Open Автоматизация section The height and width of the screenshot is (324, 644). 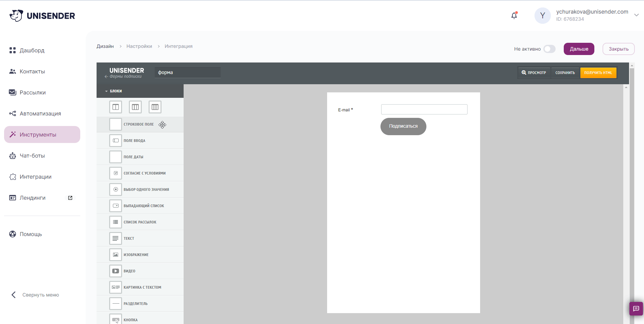coord(42,113)
